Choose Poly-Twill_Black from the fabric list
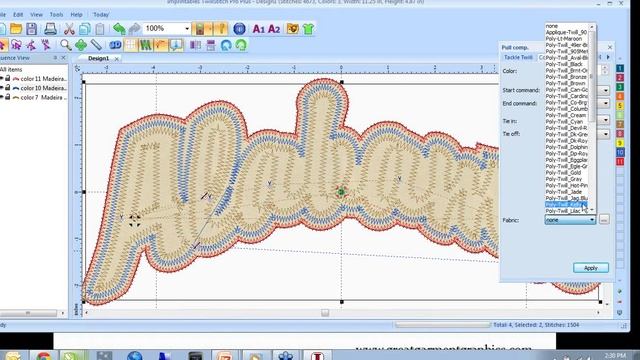Viewport: 640px width, 360px height. coord(564,64)
